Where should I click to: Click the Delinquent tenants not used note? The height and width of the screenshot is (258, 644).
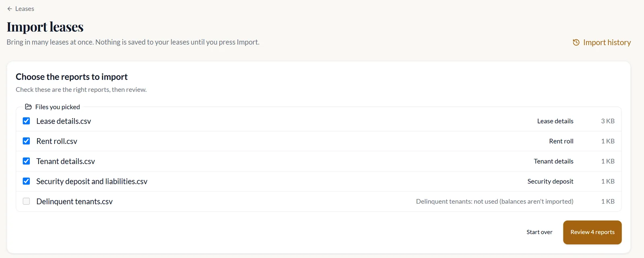click(495, 202)
